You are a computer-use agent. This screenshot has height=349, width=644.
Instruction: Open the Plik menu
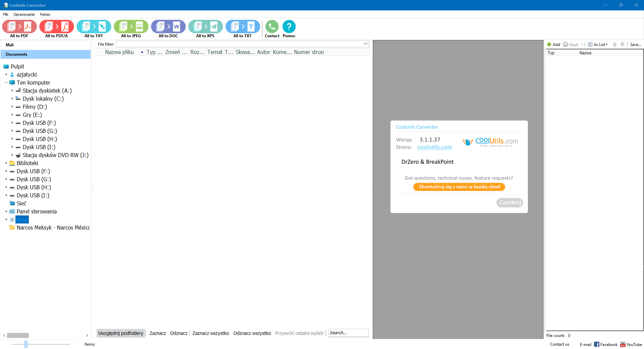pos(6,14)
